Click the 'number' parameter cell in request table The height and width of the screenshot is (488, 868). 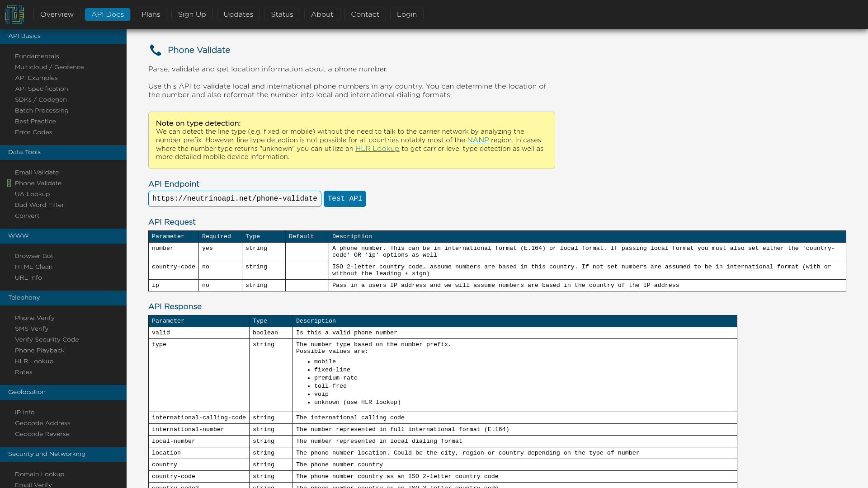click(x=174, y=252)
